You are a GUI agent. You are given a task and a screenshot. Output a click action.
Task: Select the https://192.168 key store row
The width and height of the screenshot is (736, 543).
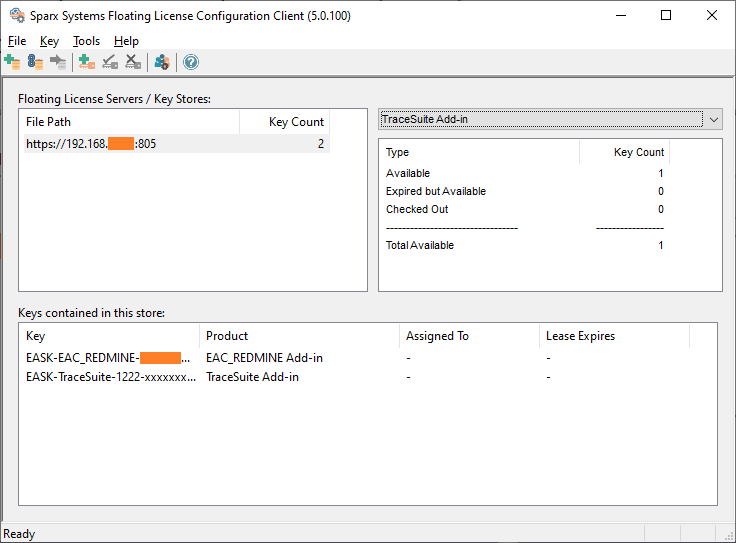tap(176, 144)
